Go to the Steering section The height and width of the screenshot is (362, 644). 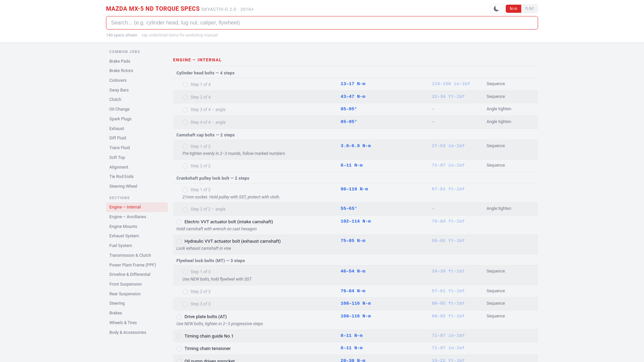[x=137, y=303]
